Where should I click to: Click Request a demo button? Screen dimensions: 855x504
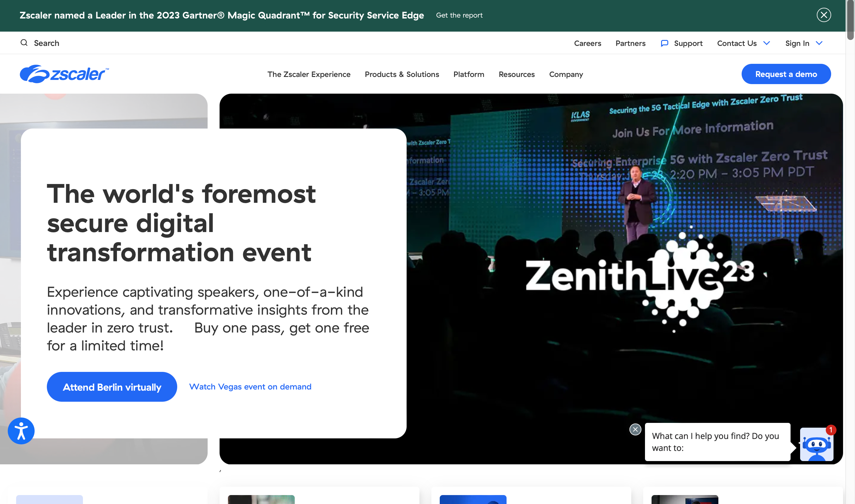point(786,73)
